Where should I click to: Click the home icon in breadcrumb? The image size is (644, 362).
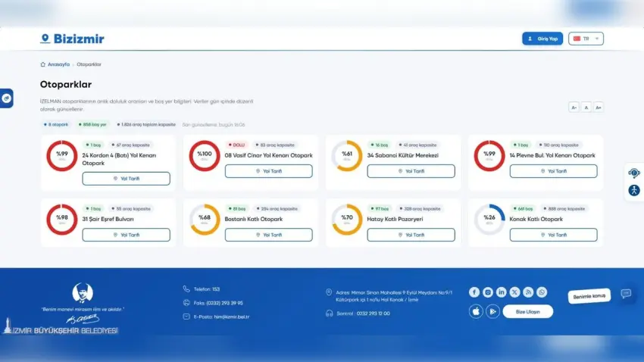click(42, 64)
